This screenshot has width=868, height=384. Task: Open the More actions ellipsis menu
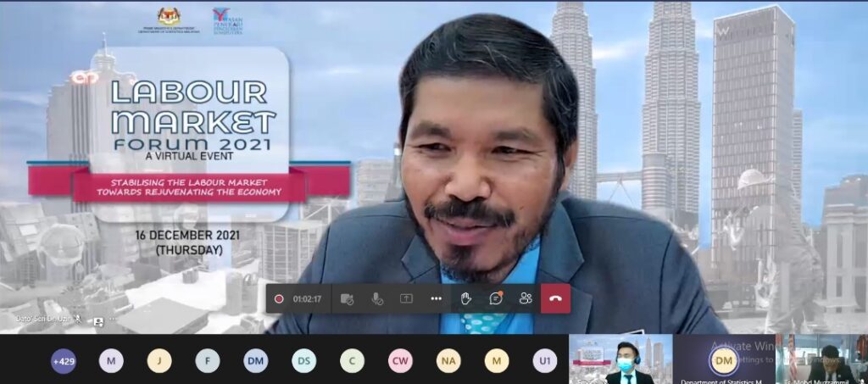(436, 298)
